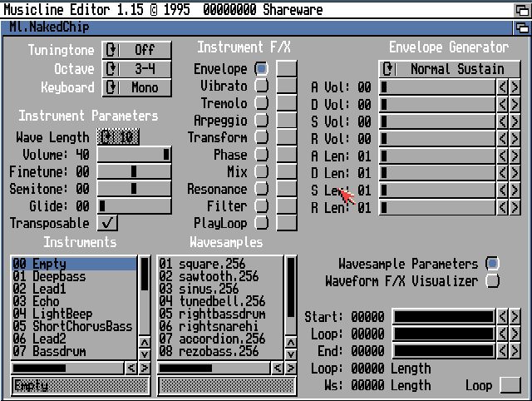Click Instruments list scroll down arrow
This screenshot has width=532, height=401.
click(x=145, y=354)
